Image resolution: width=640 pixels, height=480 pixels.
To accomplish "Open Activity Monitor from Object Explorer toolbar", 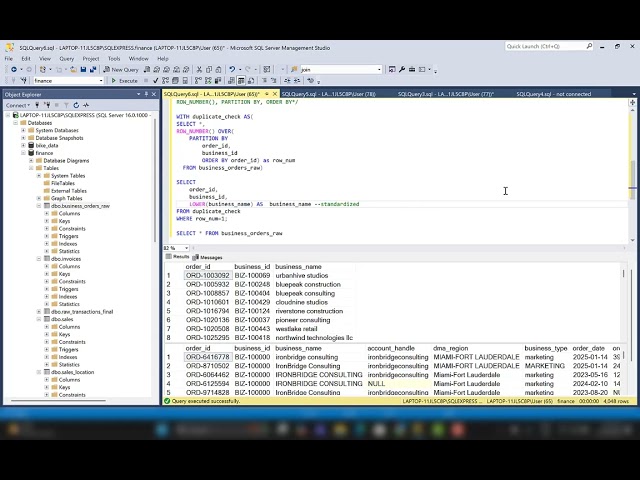I will tap(86, 105).
